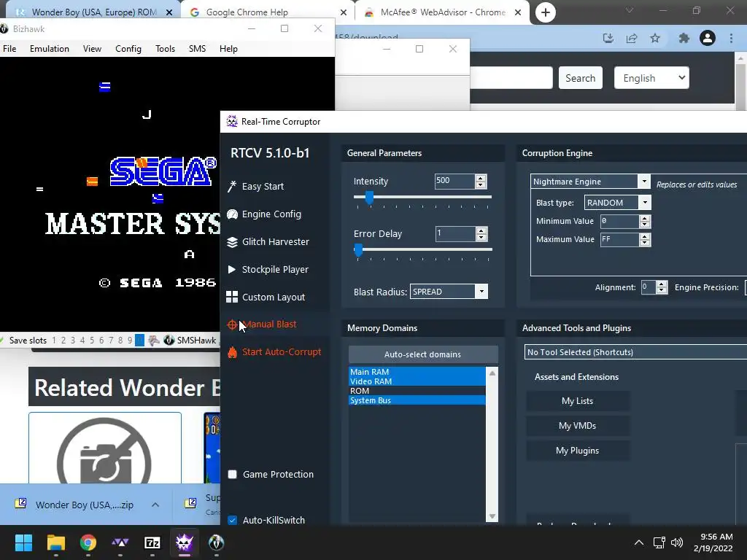Open volume control in system tray
The height and width of the screenshot is (560, 747).
pos(676,542)
